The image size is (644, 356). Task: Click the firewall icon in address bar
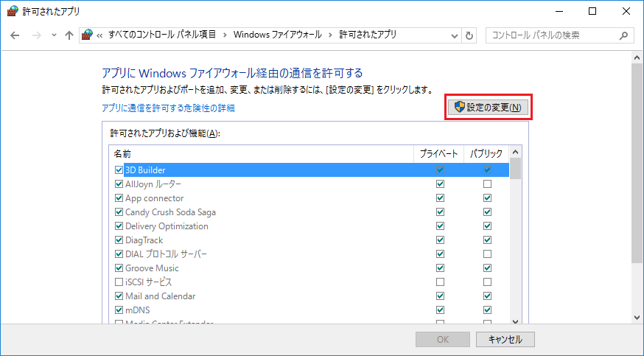[87, 35]
